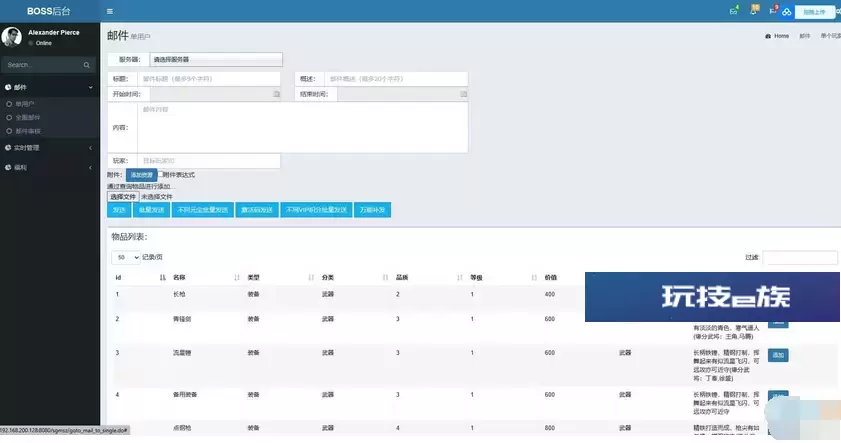Click the Home breadcrumb link
This screenshot has height=443, width=841.
click(777, 36)
